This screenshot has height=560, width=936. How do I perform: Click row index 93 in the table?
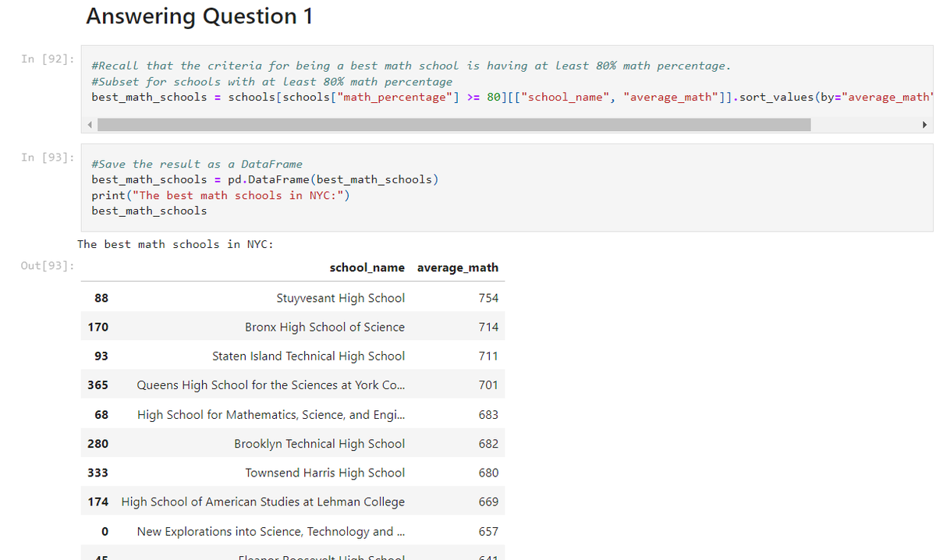(101, 356)
